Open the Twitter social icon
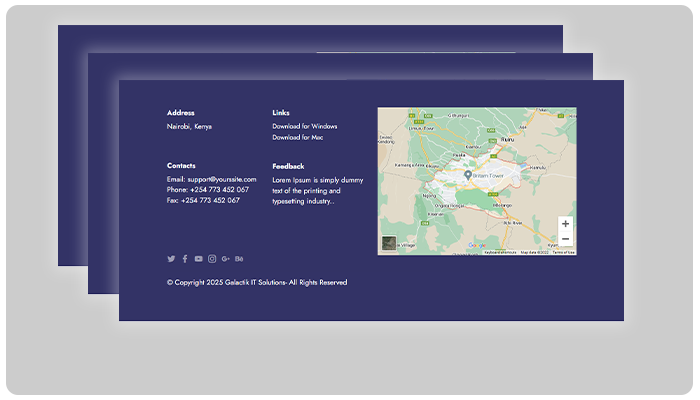Image resolution: width=700 pixels, height=400 pixels. click(171, 259)
